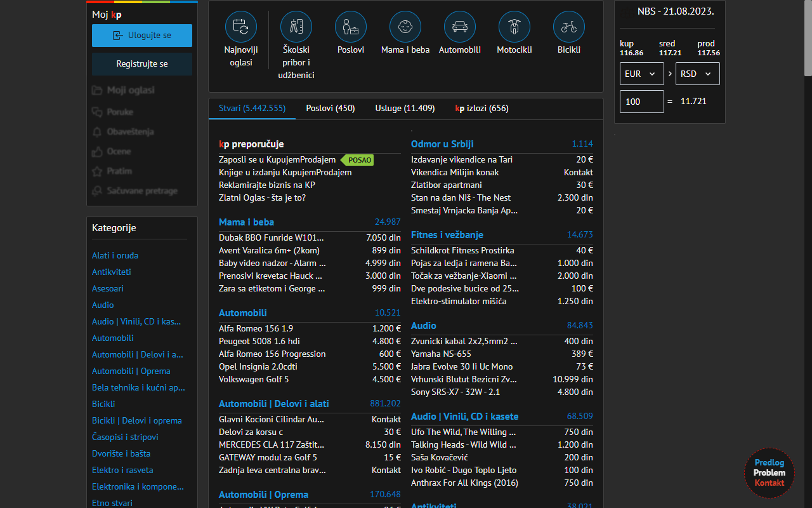Open Sačuvane pretrage in sidebar
This screenshot has width=812, height=508.
[x=134, y=190]
